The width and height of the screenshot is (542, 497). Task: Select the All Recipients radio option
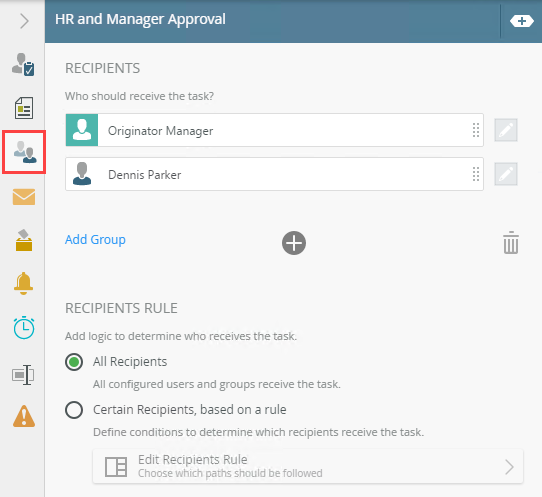tap(74, 362)
